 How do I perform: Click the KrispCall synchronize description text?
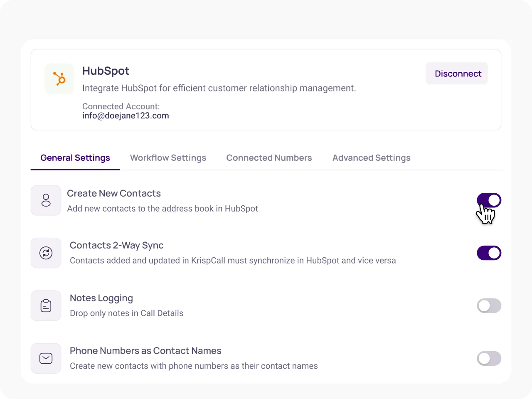click(233, 261)
